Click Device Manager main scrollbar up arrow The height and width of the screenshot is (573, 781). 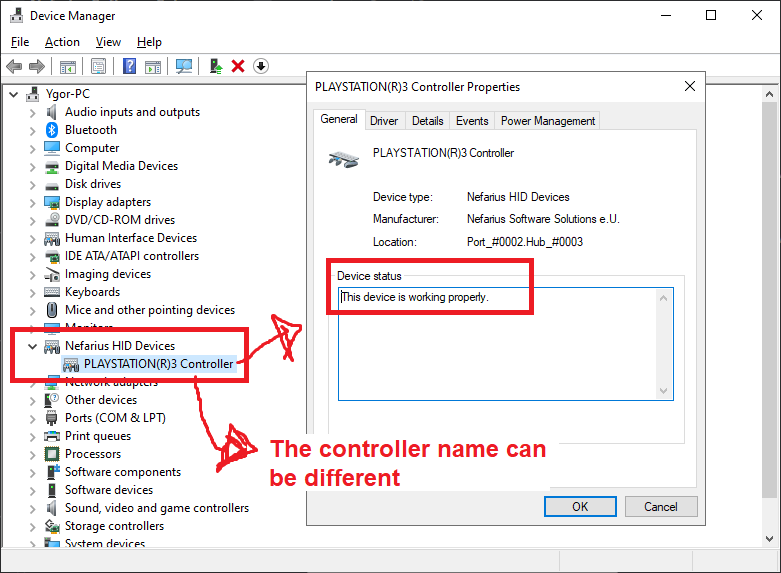point(770,94)
